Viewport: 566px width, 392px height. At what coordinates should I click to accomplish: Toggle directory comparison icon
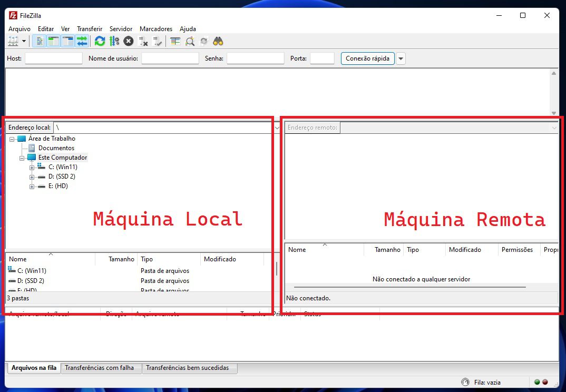click(x=190, y=42)
